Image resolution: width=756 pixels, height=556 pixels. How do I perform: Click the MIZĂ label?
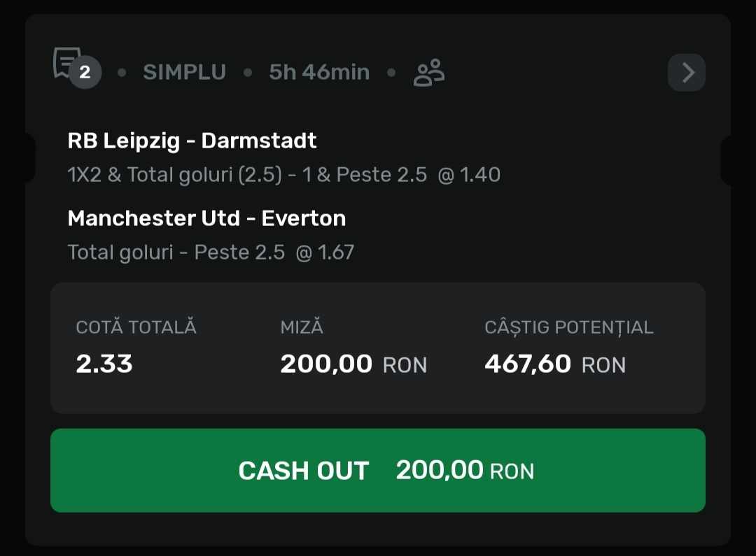302,327
